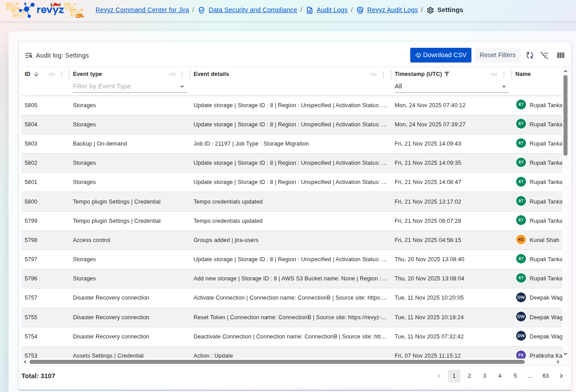Jump to page 63
This screenshot has width=576, height=392.
coord(545,376)
